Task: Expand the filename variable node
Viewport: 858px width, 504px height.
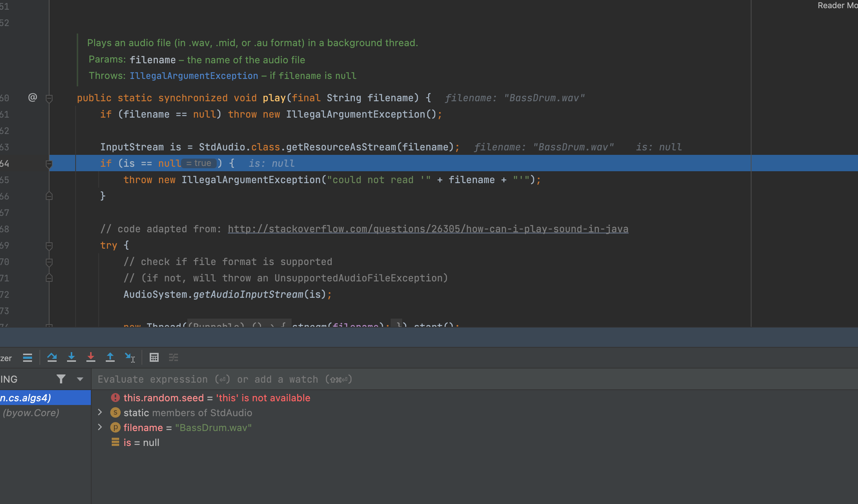Action: click(x=100, y=427)
